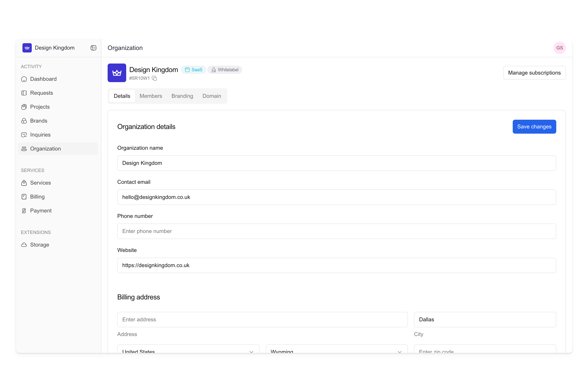Click the Projects sidebar icon
Viewport: 588px width, 392px height.
click(24, 107)
